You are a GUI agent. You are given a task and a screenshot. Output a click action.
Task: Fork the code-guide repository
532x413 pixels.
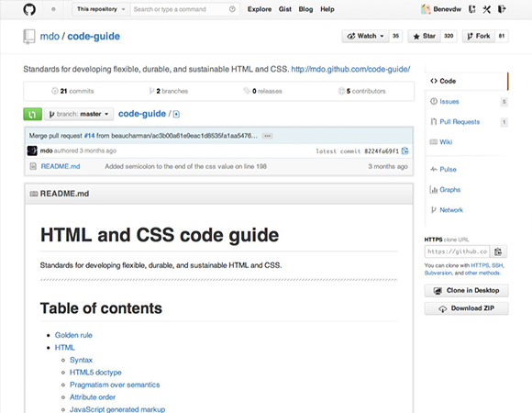(x=479, y=36)
